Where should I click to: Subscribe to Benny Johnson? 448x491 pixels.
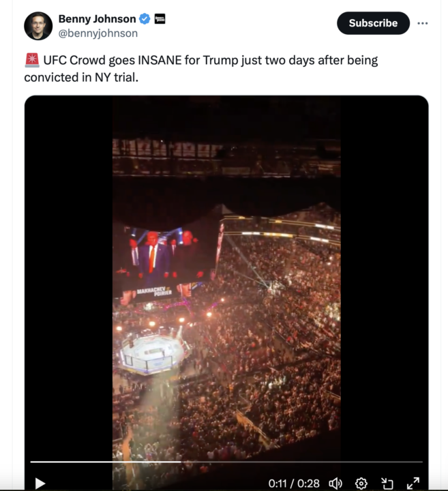[x=373, y=23]
